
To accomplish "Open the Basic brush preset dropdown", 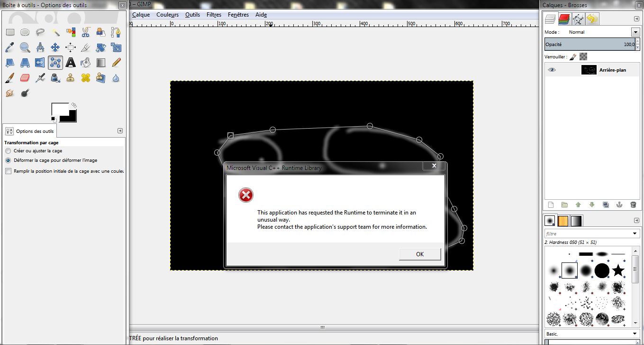I will [x=635, y=334].
